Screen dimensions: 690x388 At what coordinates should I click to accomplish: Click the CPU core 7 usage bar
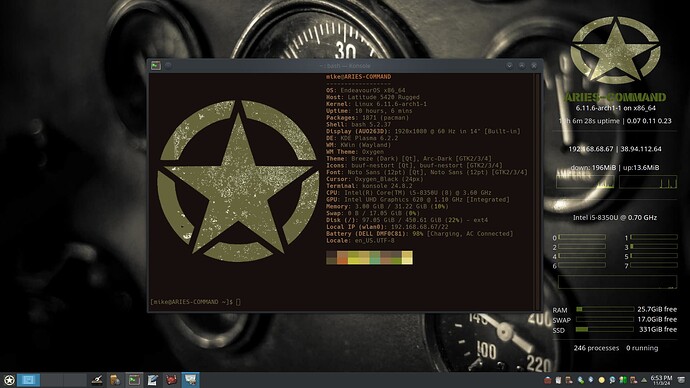click(x=654, y=265)
